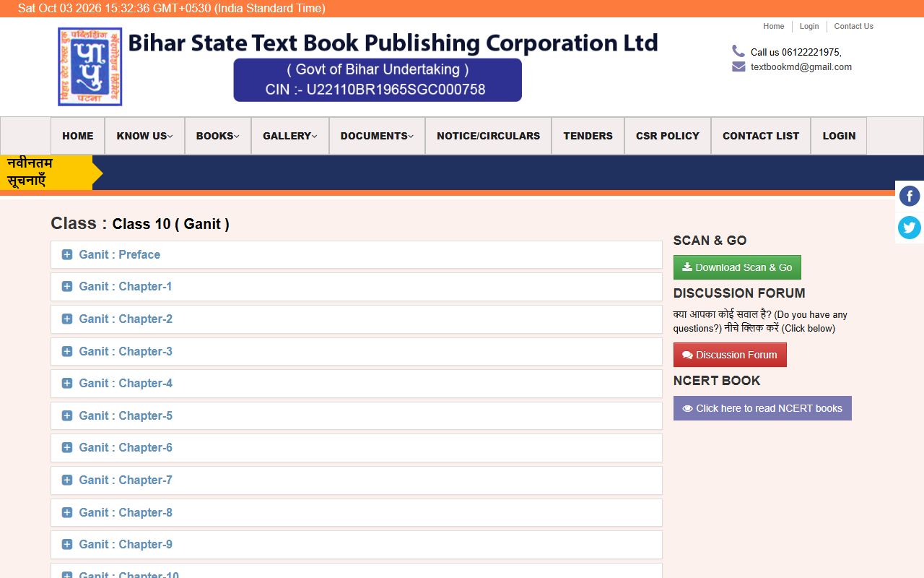Open the GALLERY dropdown menu
The image size is (924, 578).
[x=289, y=136]
